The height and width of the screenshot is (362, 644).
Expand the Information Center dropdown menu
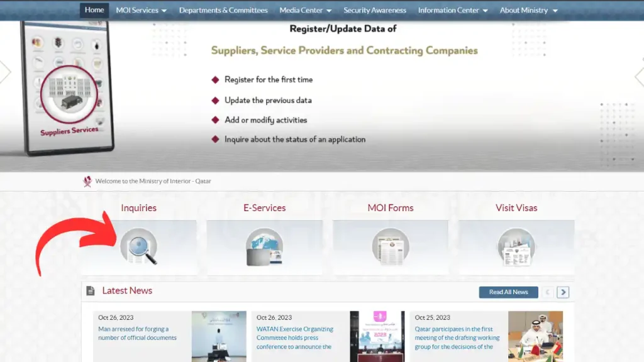point(453,10)
